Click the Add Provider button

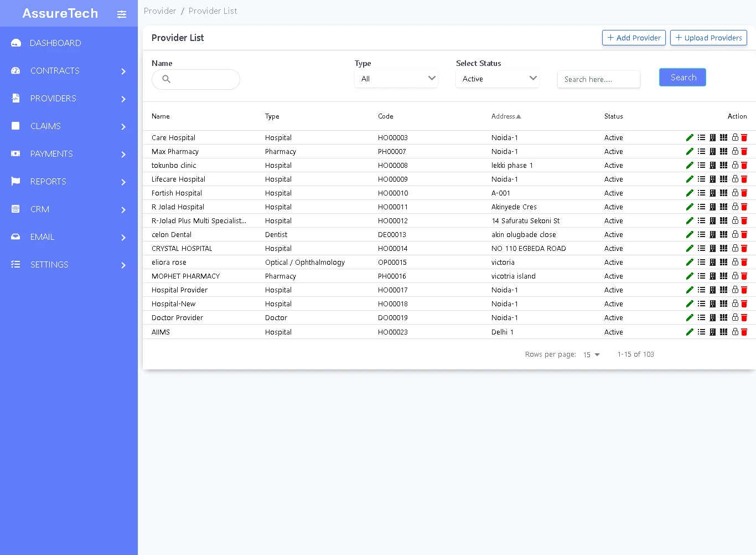(x=634, y=38)
